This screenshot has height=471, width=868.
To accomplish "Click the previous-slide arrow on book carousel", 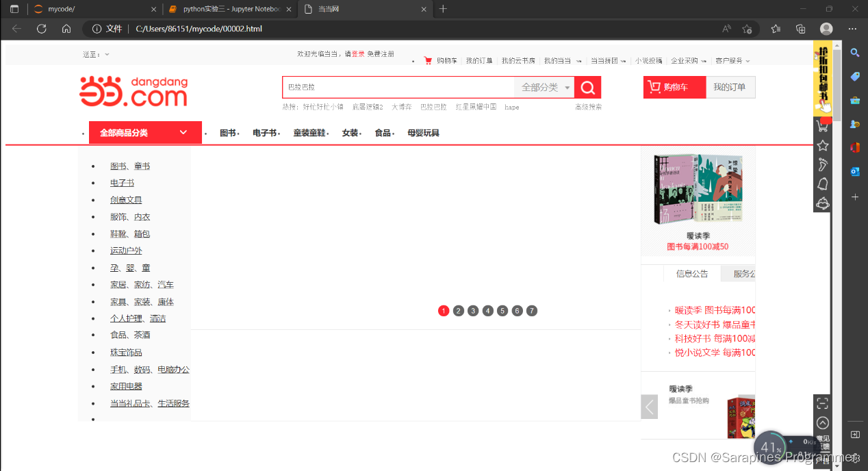I will click(x=649, y=407).
